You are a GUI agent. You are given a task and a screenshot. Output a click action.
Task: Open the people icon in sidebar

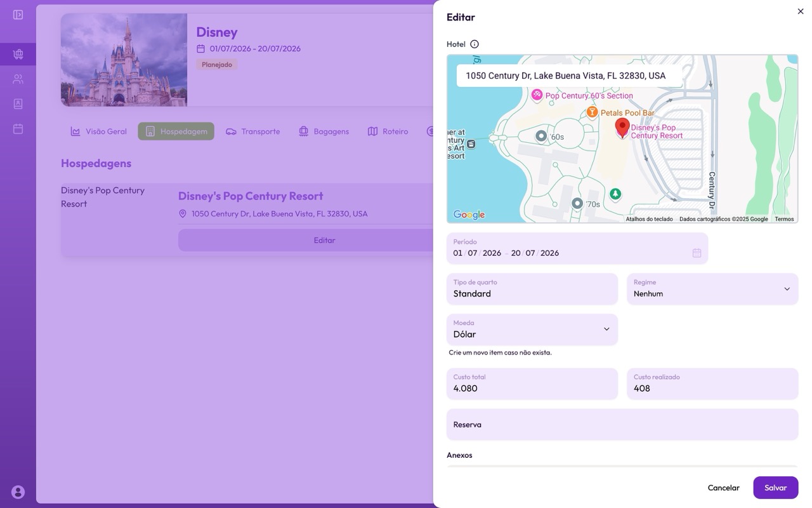(x=18, y=79)
